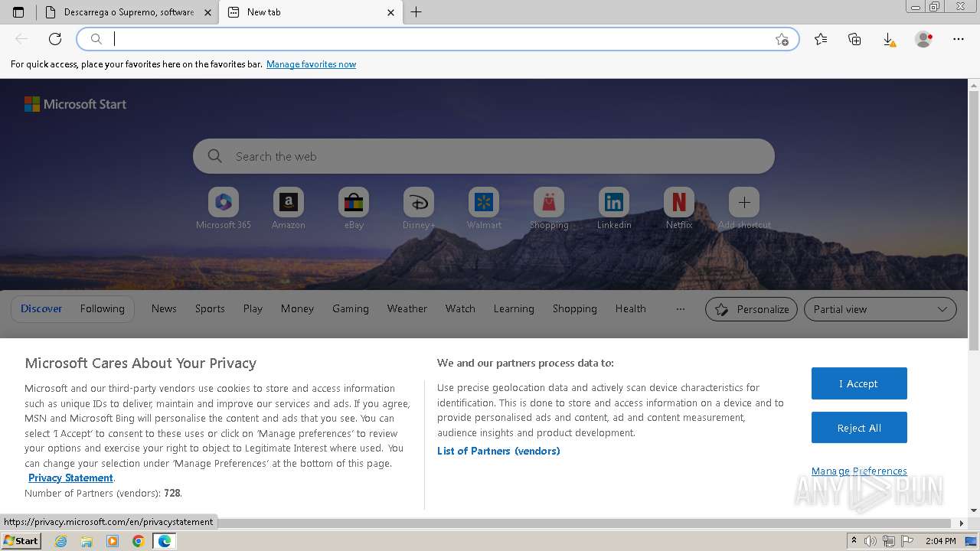Open the user profile avatar

[x=923, y=39]
